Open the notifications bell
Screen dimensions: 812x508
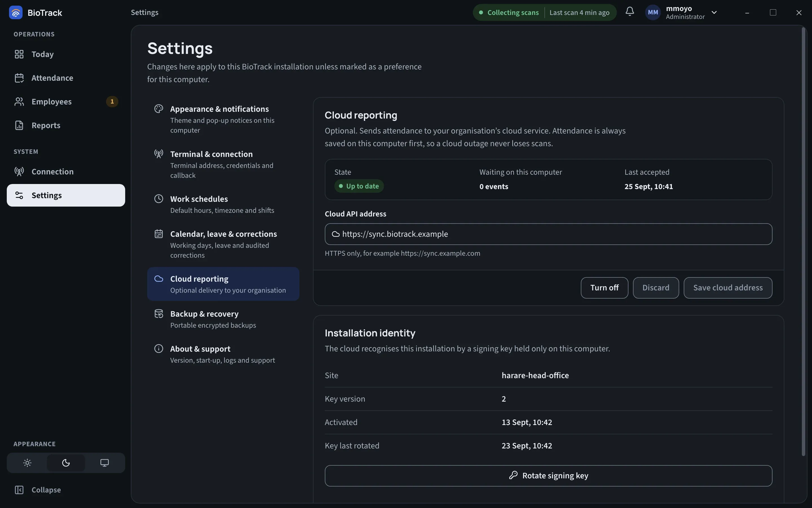click(630, 12)
